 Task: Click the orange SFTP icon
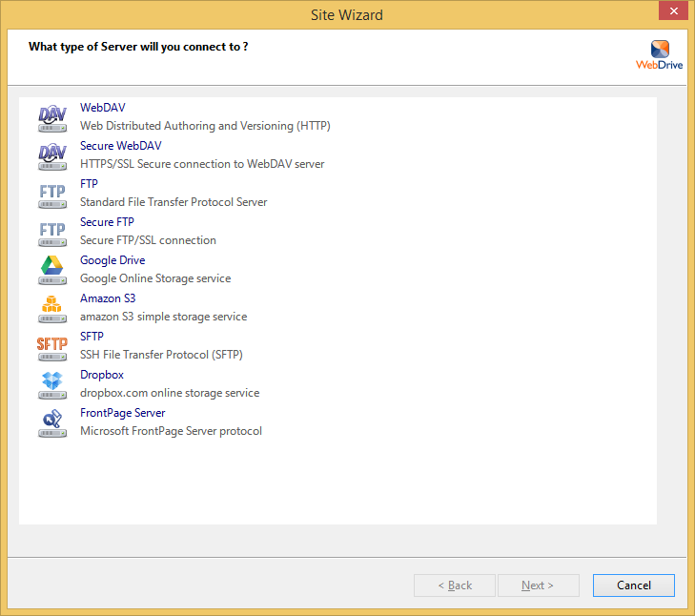click(x=52, y=346)
